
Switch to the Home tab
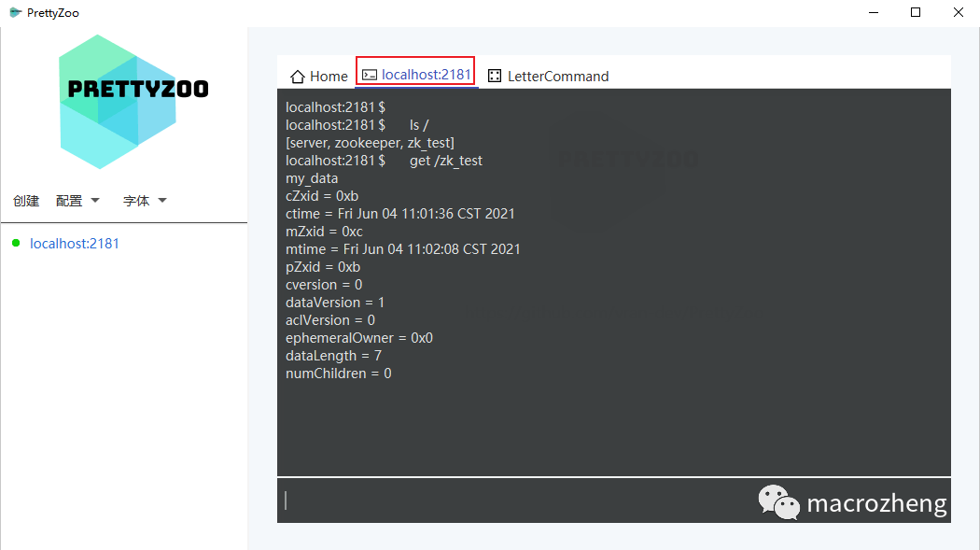coord(319,77)
